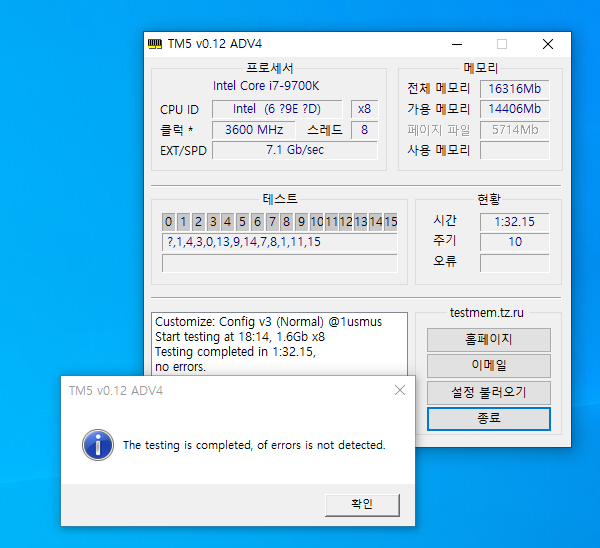Select test number 10 box
600x548 pixels.
pyautogui.click(x=317, y=222)
